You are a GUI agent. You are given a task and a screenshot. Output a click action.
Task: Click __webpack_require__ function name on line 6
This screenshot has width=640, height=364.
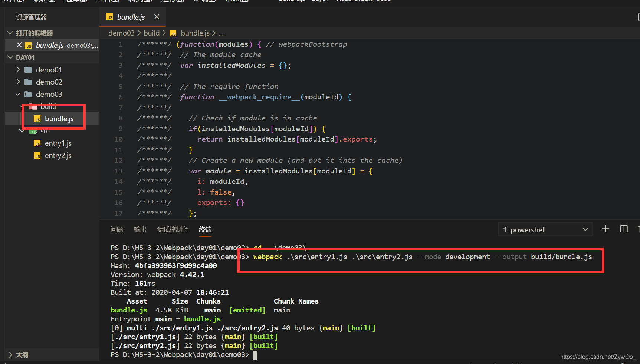coord(259,97)
